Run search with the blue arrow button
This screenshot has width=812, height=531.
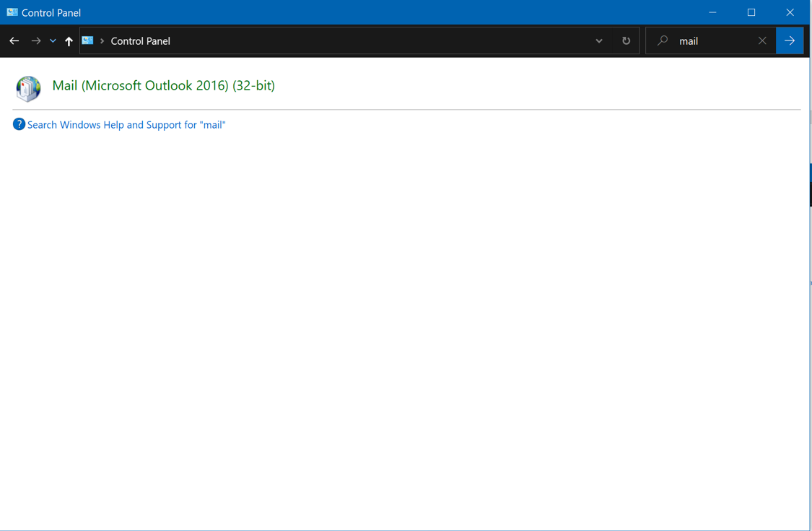[790, 40]
